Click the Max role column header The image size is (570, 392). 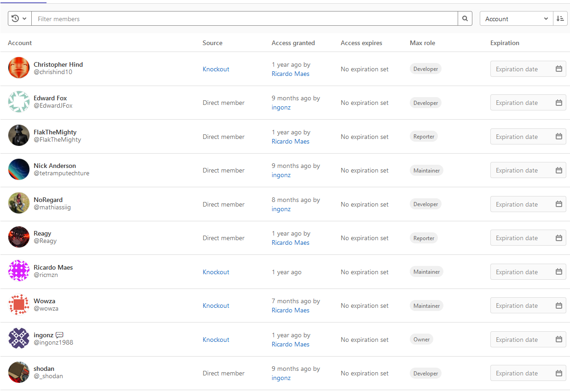point(422,43)
